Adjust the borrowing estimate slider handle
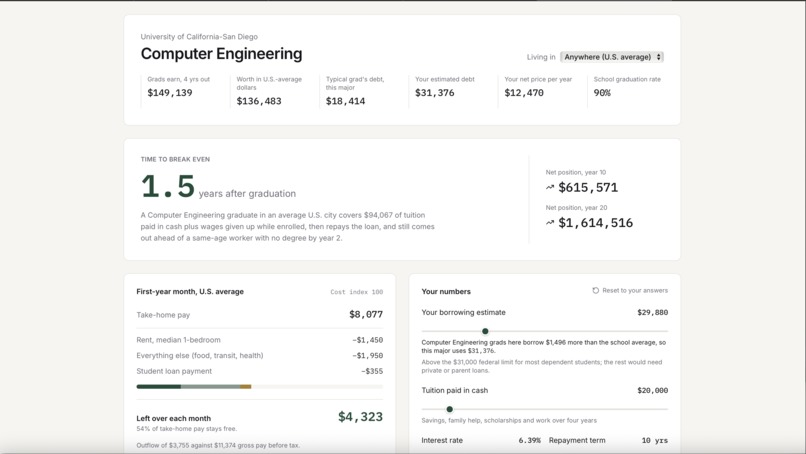The image size is (806, 454). point(485,331)
